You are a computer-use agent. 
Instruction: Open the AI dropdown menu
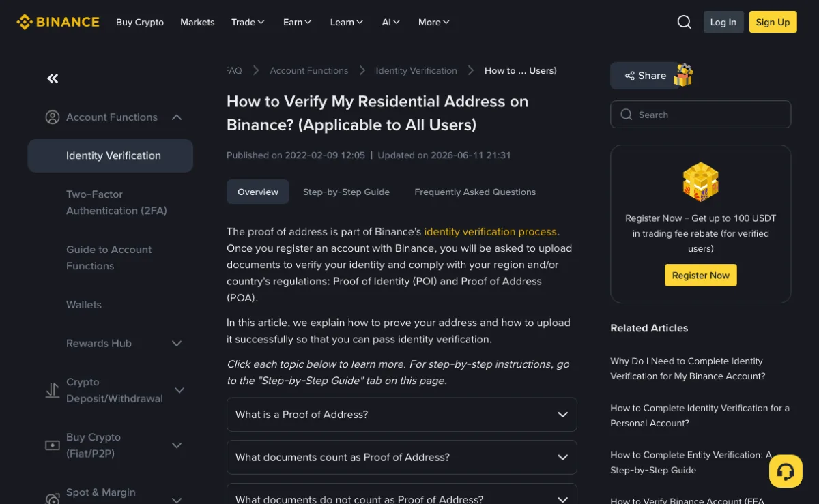[390, 22]
